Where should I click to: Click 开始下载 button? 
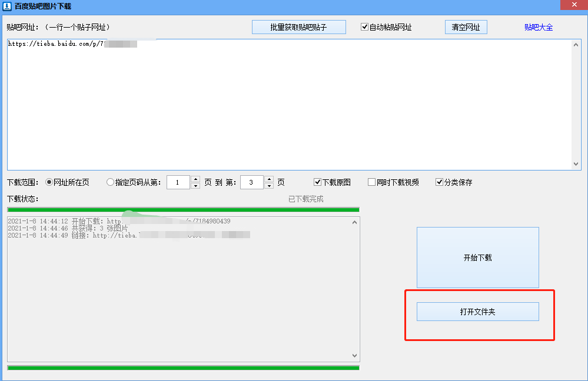pos(477,258)
